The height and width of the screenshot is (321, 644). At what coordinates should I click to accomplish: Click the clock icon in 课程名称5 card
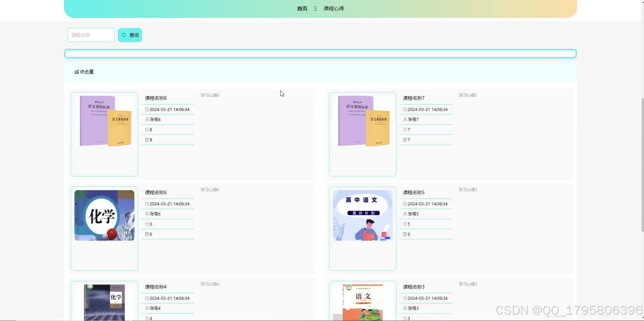(405, 204)
